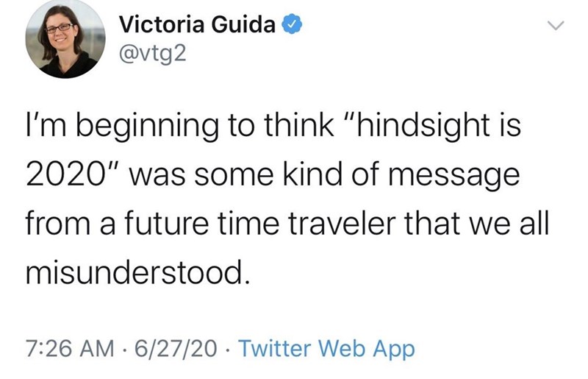Select the word "misunderstood." in tweet
This screenshot has height=379, width=588.
point(137,272)
